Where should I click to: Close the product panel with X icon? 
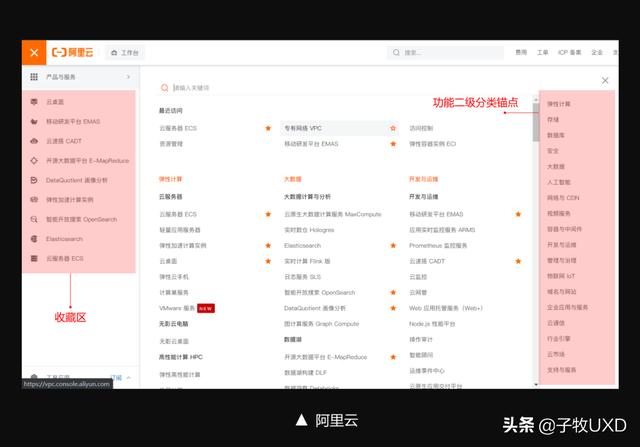click(x=605, y=80)
